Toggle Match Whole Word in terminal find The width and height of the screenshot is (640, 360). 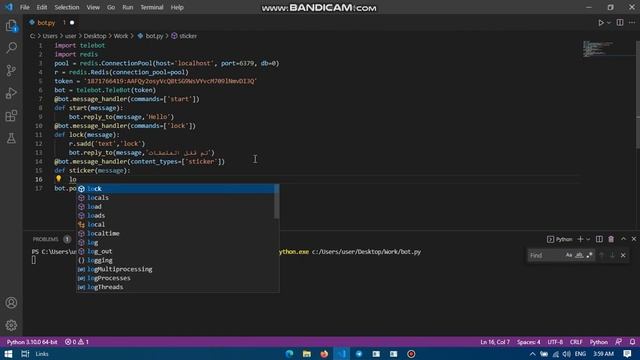click(579, 256)
